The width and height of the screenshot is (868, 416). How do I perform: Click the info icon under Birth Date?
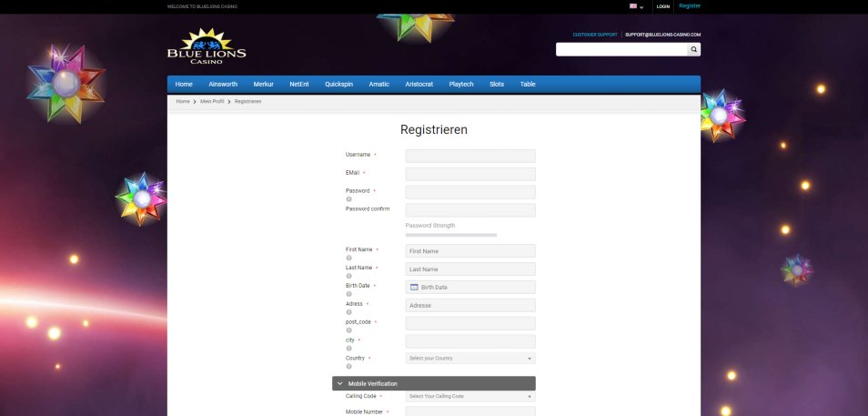tap(348, 294)
